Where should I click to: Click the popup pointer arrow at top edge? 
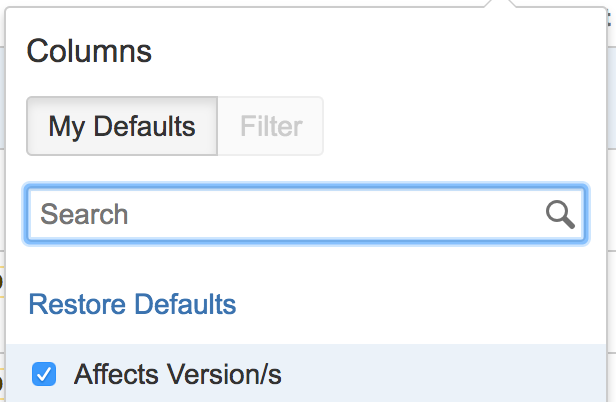500,4
